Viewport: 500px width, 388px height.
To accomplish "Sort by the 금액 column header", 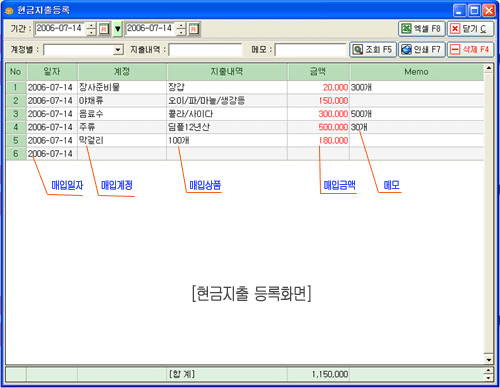I will pos(318,72).
